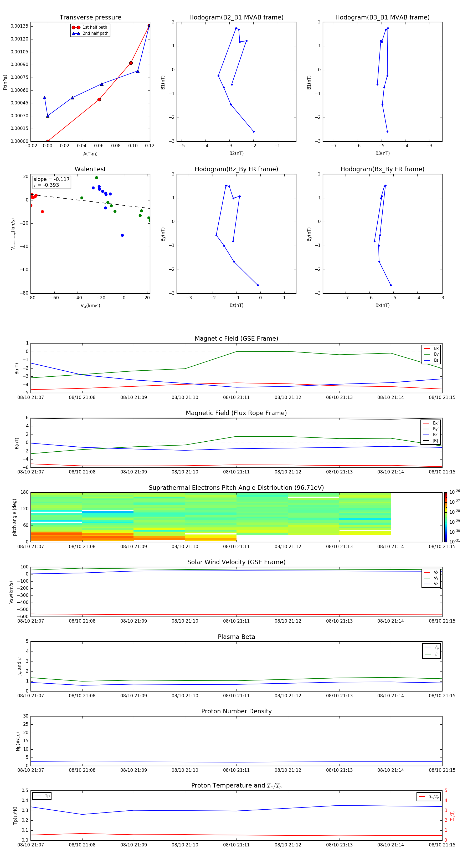Click the blue outlier dot near -30 in WalenTest
Image resolution: width=473 pixels, height=868 pixels.
click(x=122, y=235)
